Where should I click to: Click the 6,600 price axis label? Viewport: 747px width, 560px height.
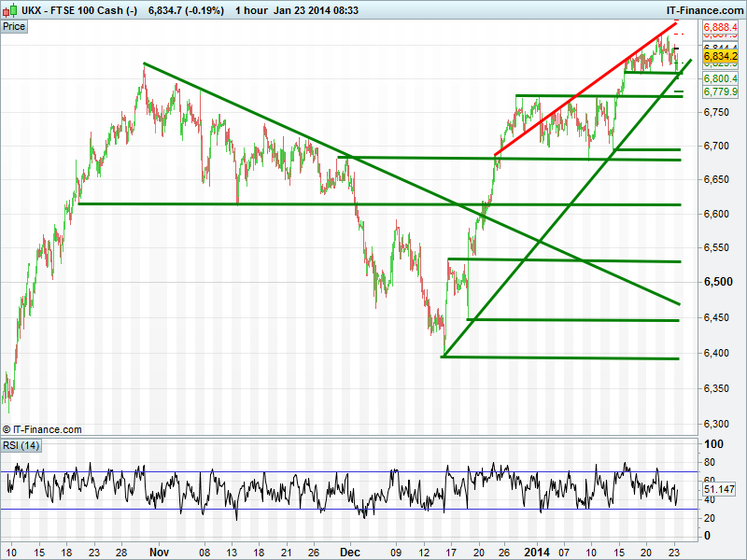coord(716,214)
